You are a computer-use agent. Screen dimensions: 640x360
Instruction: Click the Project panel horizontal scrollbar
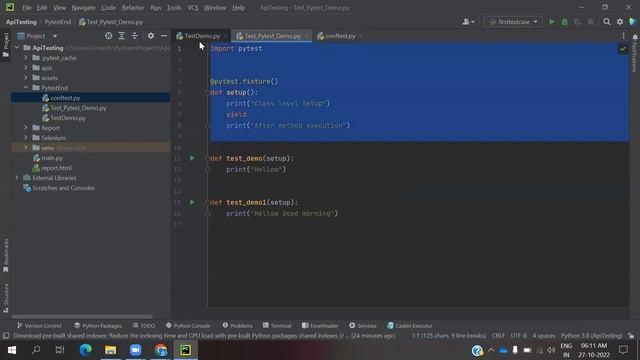pyautogui.click(x=82, y=316)
